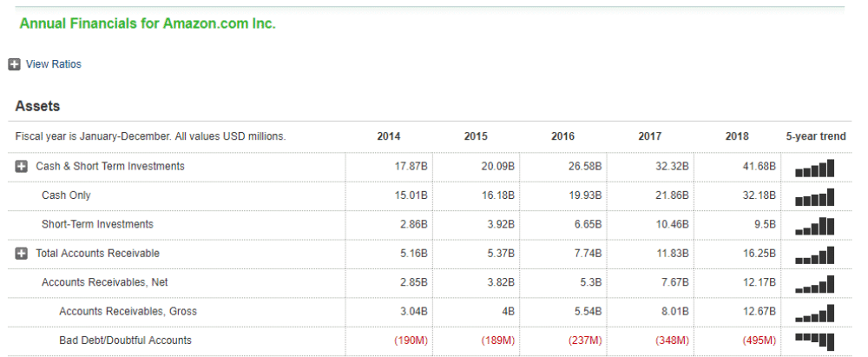Expand Cash & Short Term Investments row

21,166
